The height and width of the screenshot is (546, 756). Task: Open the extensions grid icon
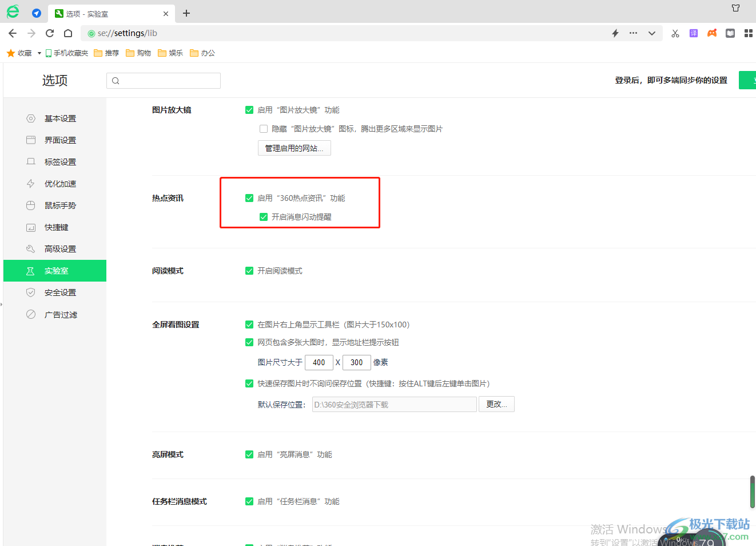click(x=749, y=33)
